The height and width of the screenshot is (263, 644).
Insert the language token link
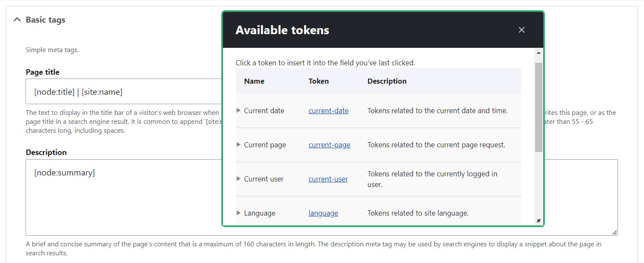(x=323, y=213)
